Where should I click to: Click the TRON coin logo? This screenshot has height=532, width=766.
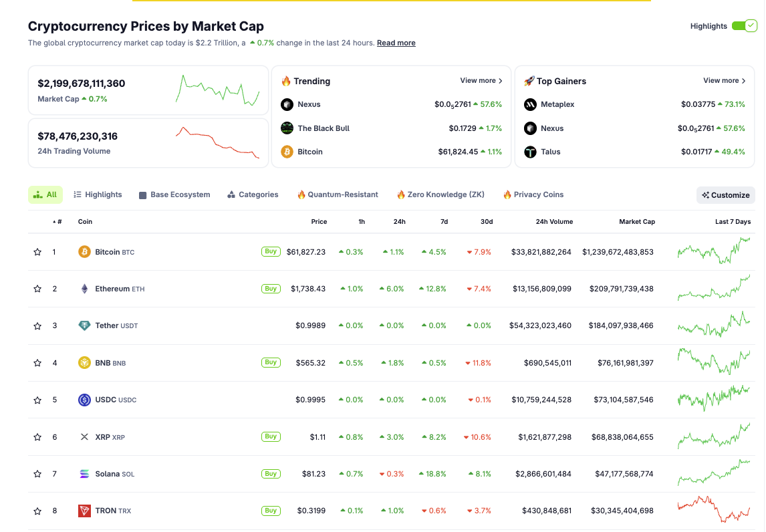tap(84, 511)
